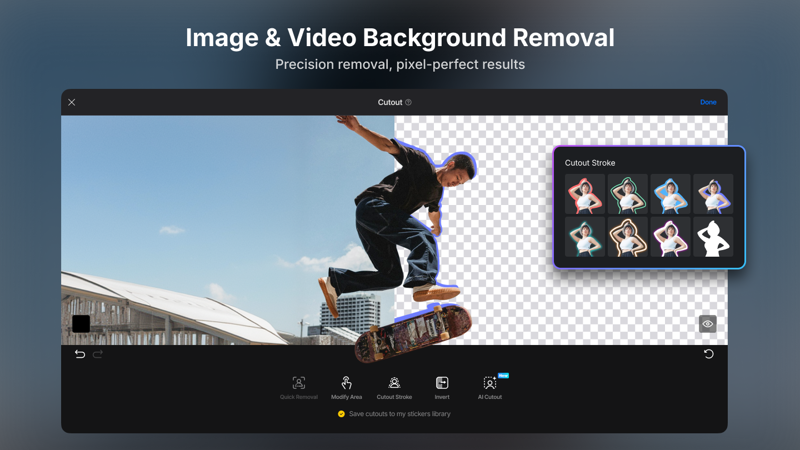Click the Cutout Stroke panel title
The height and width of the screenshot is (450, 800).
pos(590,163)
